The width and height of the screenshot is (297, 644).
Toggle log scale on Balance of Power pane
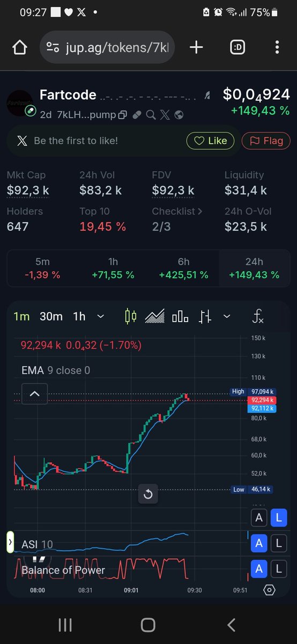[x=279, y=569]
